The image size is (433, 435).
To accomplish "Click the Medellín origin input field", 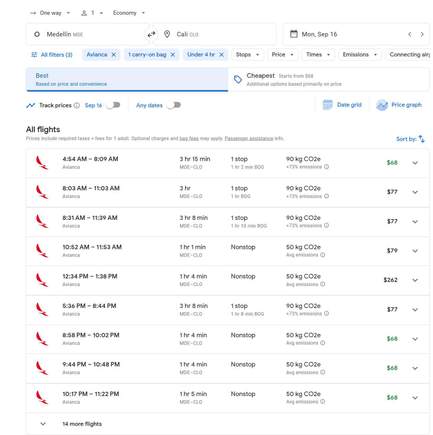I will (x=87, y=34).
